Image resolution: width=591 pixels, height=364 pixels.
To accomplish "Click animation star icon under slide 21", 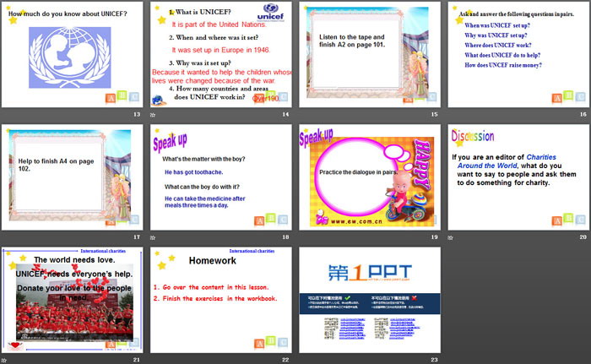I will pyautogui.click(x=3, y=361).
